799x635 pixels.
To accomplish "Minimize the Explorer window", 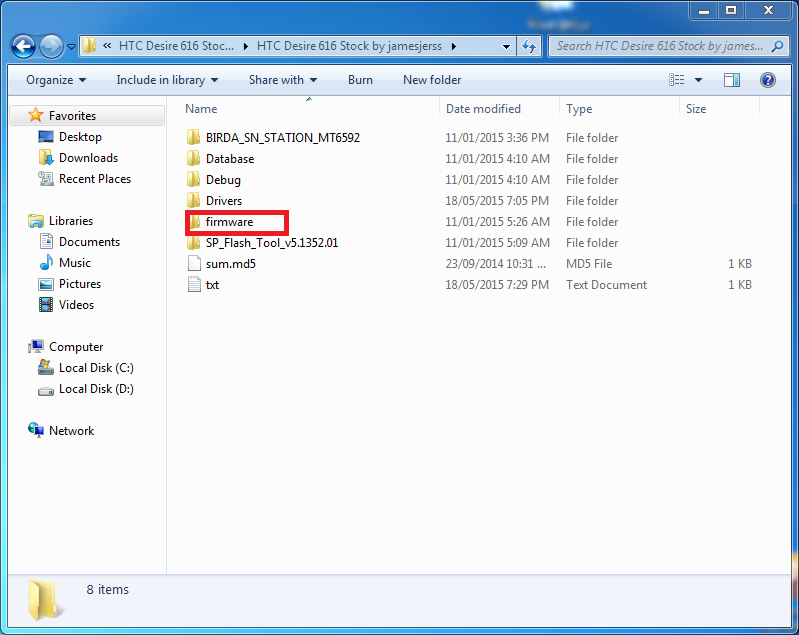I will click(704, 10).
